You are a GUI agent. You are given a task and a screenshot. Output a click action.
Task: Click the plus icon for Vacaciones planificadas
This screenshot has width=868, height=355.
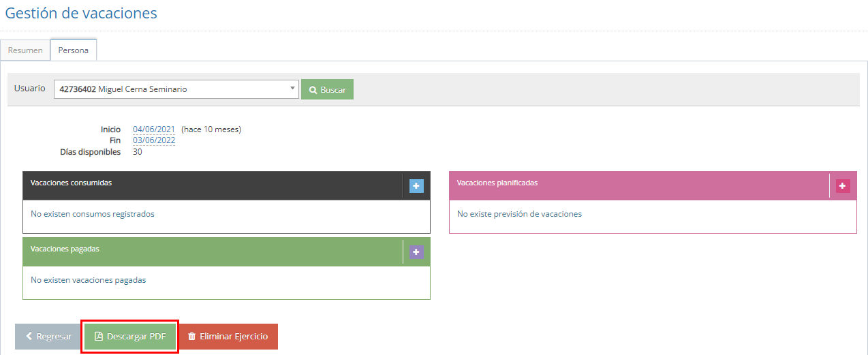(843, 186)
